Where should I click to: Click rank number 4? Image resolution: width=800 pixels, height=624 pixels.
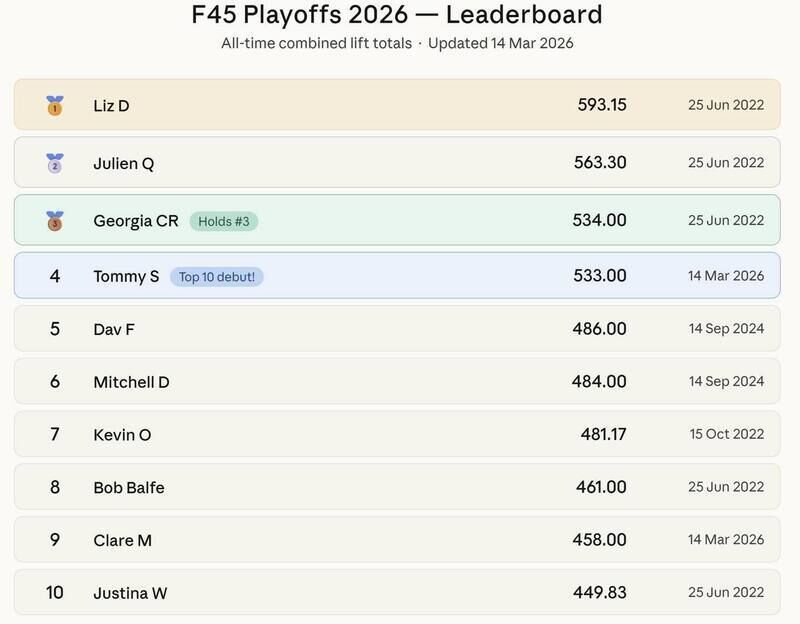tap(55, 276)
